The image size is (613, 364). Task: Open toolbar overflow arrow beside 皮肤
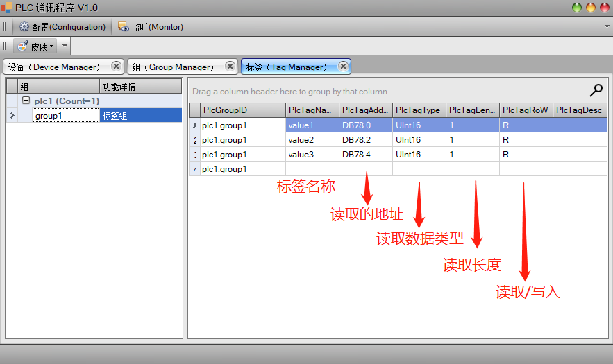(x=65, y=46)
